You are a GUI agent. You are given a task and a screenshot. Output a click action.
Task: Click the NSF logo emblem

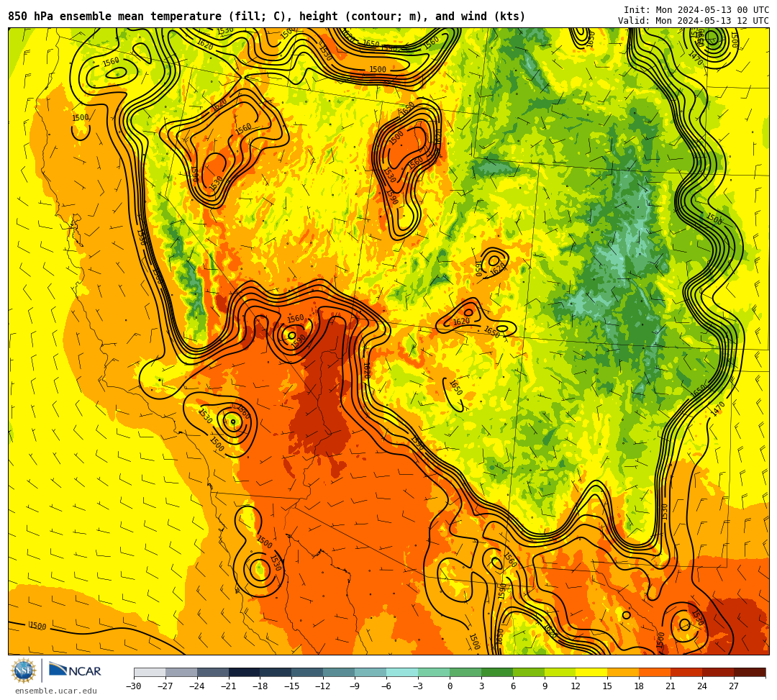pyautogui.click(x=24, y=671)
